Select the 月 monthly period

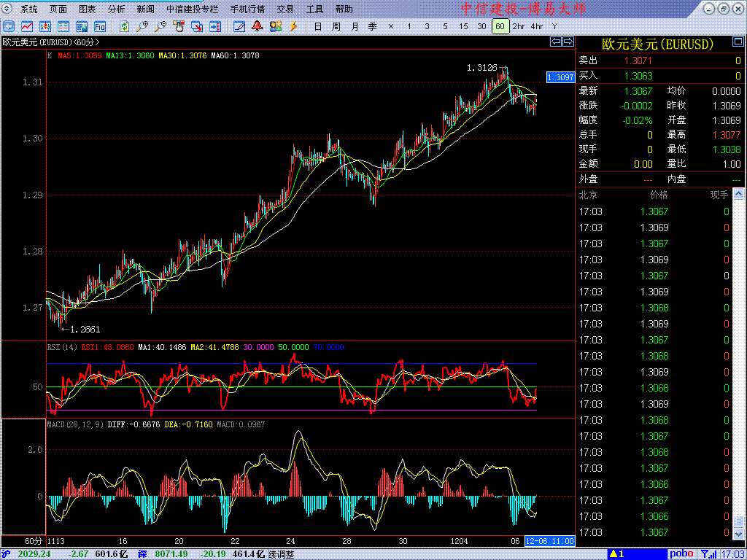355,27
